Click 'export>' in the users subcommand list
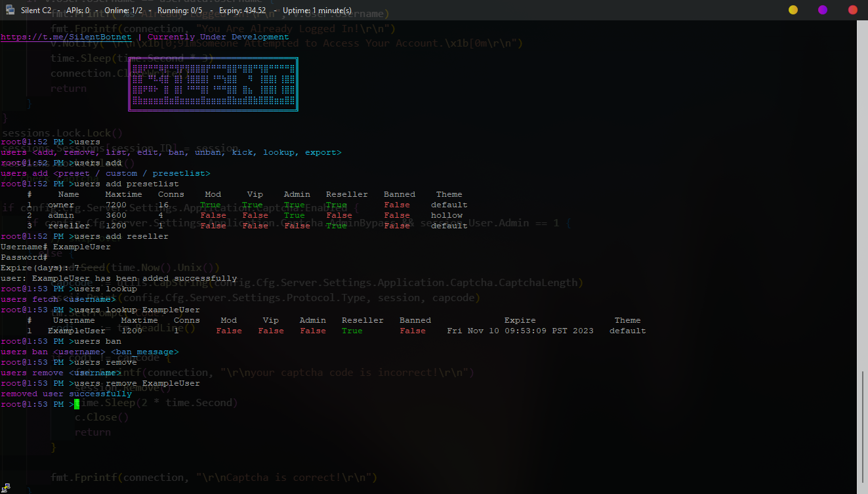This screenshot has width=868, height=494. [323, 152]
